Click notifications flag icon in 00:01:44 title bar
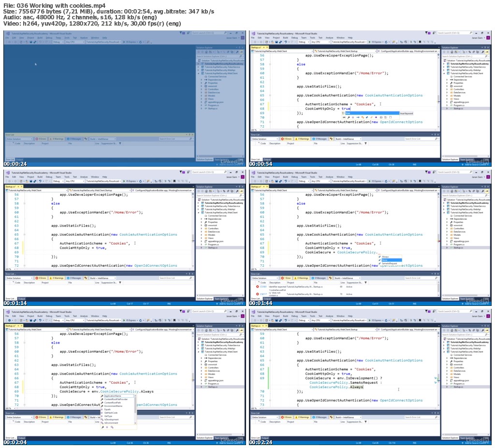Screen dimensions: 495x448 [427, 172]
